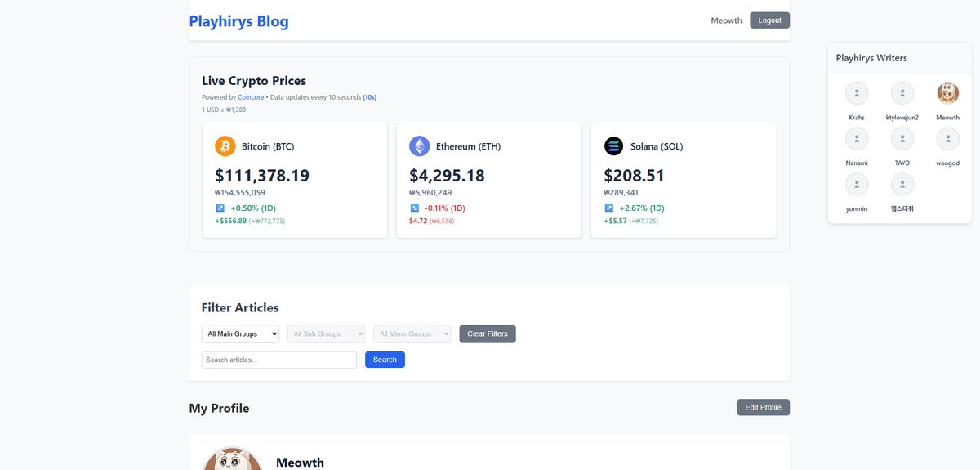The width and height of the screenshot is (980, 470).
Task: Click the Edit Profile button
Action: click(763, 407)
